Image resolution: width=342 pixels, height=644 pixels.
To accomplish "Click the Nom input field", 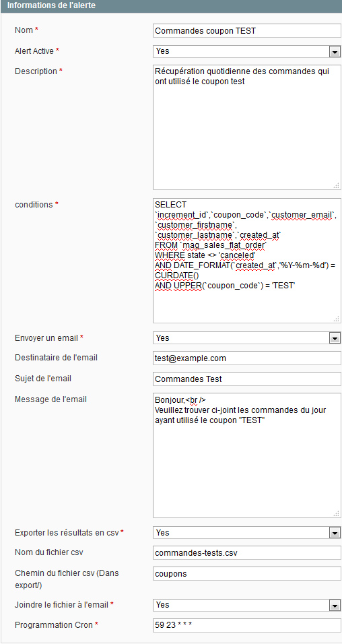I will 247,30.
